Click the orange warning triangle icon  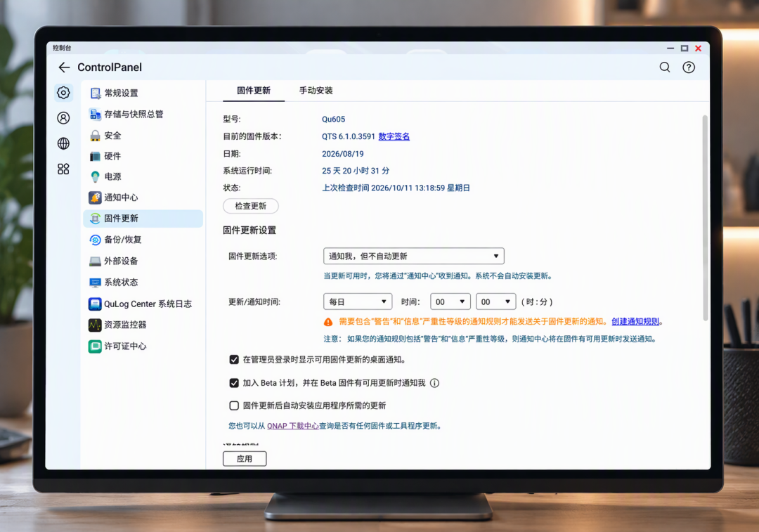[x=328, y=322]
